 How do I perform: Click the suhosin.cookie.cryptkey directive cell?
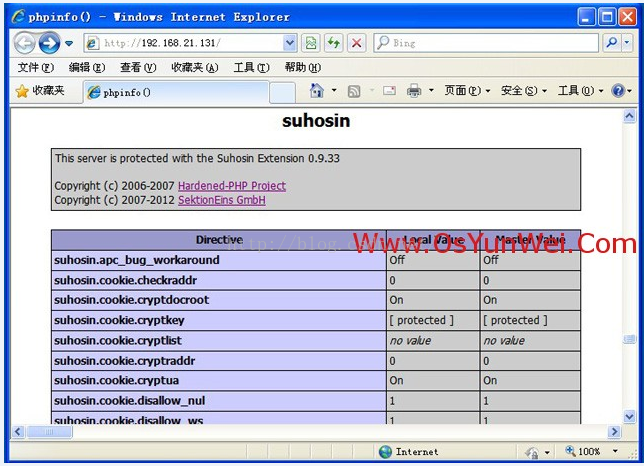point(219,320)
